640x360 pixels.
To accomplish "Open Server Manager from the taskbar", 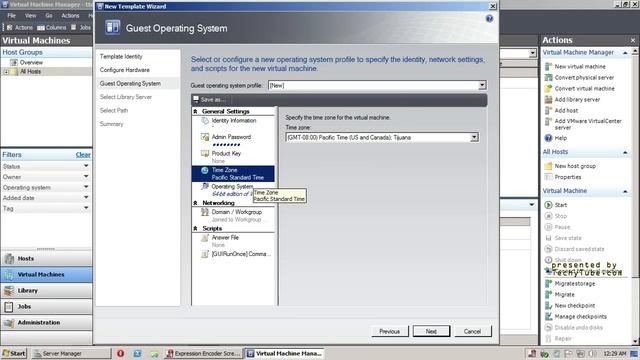I will click(x=71, y=353).
